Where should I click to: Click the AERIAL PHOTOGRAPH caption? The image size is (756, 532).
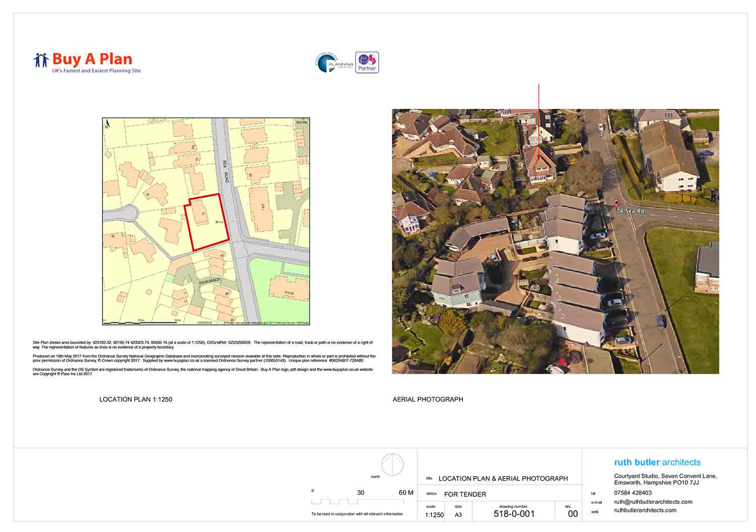427,400
